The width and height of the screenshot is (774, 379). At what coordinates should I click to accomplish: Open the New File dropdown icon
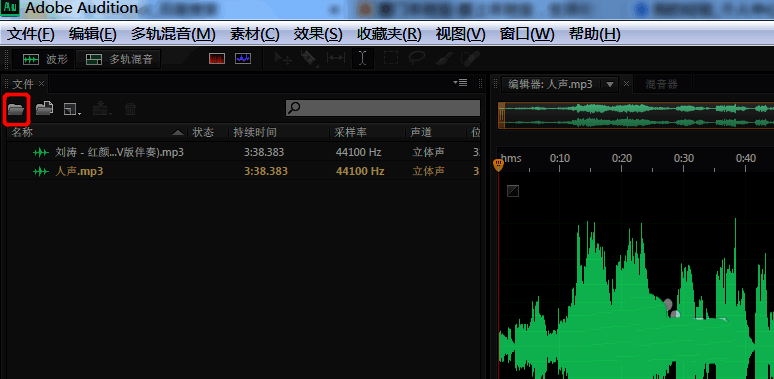pyautogui.click(x=73, y=109)
